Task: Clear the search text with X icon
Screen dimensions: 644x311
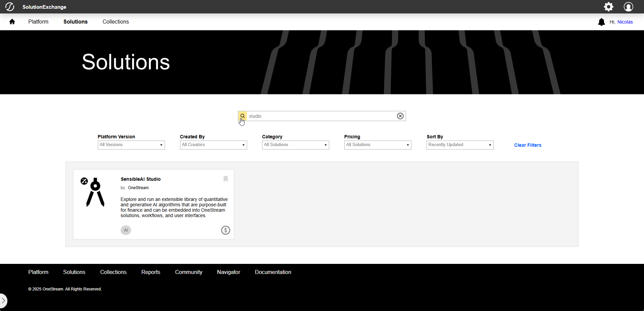Action: click(x=400, y=116)
